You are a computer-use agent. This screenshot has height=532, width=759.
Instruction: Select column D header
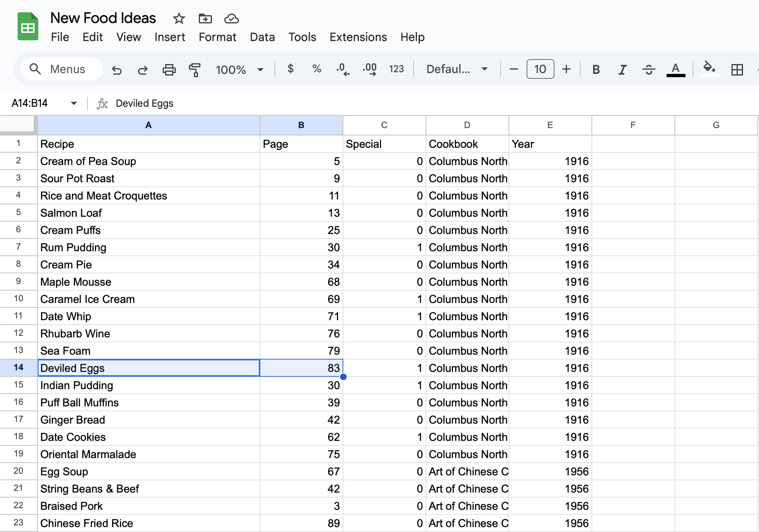[467, 125]
